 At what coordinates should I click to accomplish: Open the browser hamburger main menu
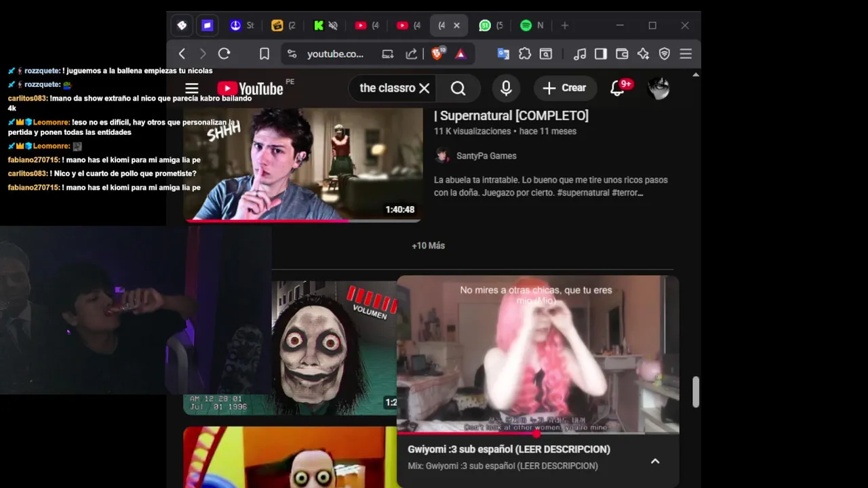(x=686, y=54)
